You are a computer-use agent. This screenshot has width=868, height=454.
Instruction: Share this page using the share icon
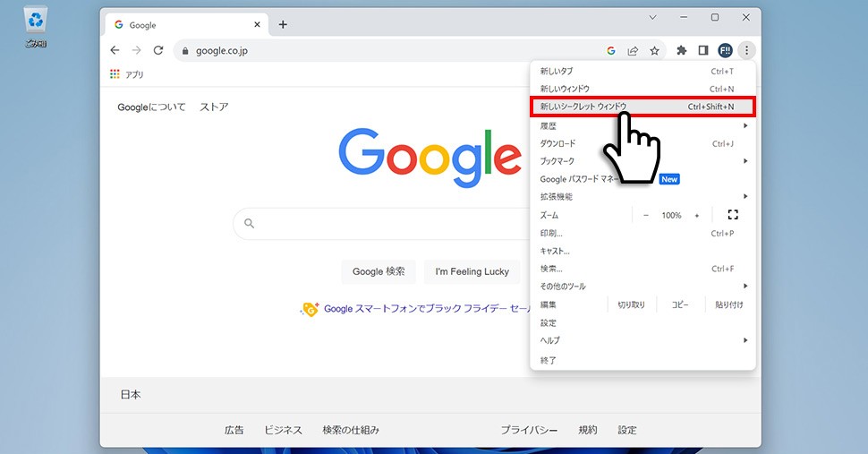coord(633,51)
